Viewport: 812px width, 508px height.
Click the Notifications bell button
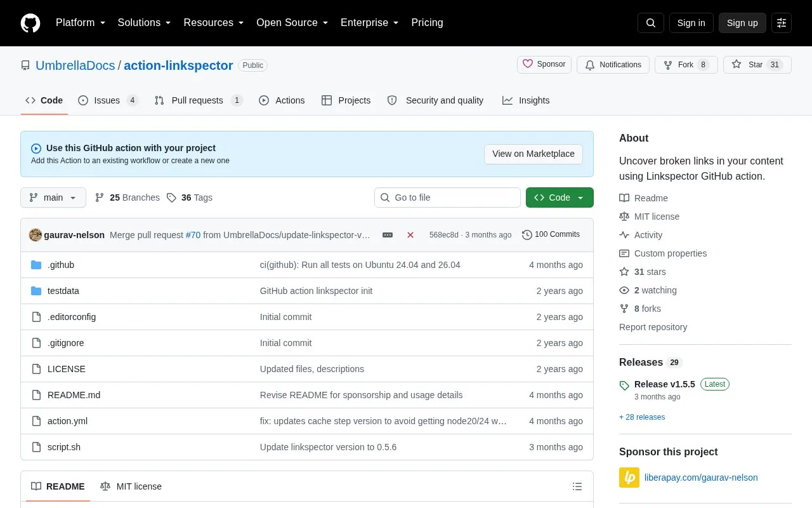(x=613, y=65)
